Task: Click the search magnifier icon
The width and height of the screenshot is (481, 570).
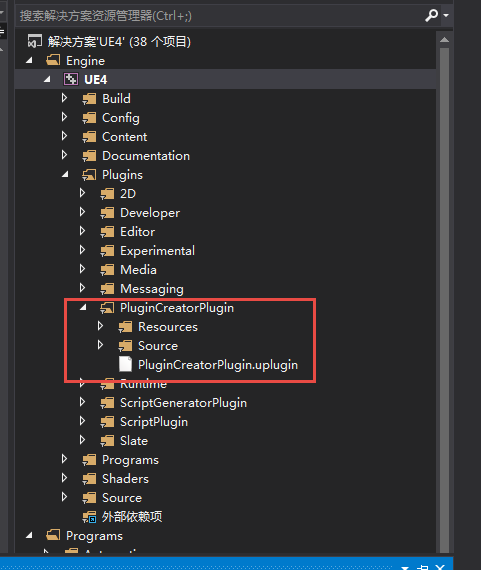Action: (431, 15)
